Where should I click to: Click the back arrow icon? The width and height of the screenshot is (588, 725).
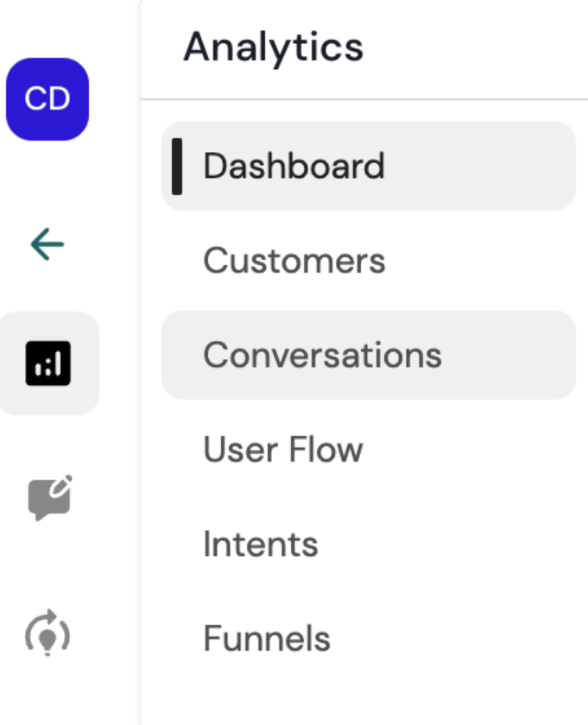pos(47,245)
